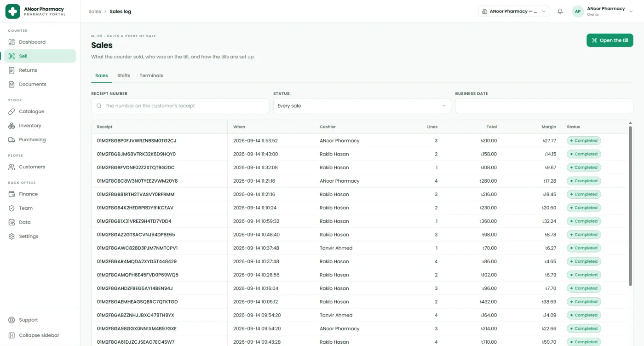Click the ৳432.00 total cell
Screen dimensions: 644x346
click(488, 302)
